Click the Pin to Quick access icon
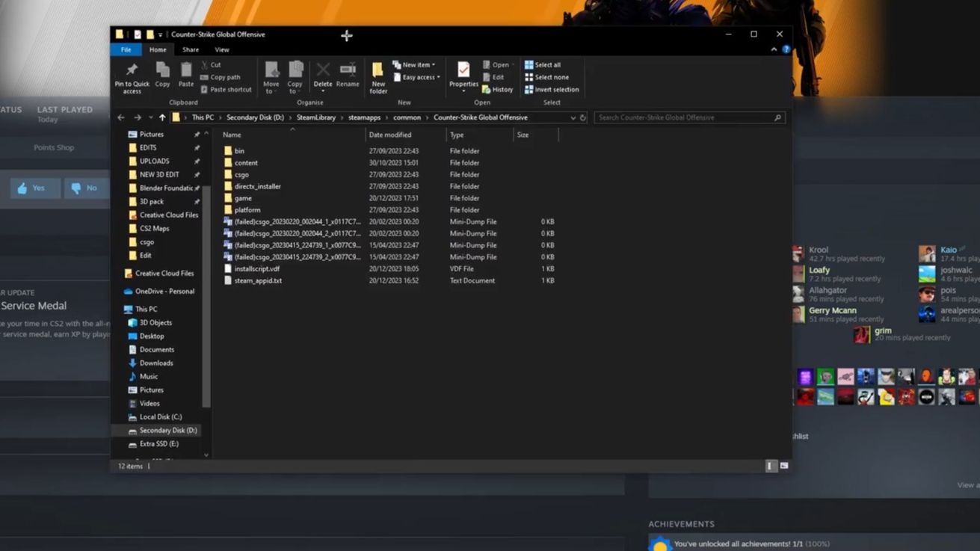 [132, 77]
